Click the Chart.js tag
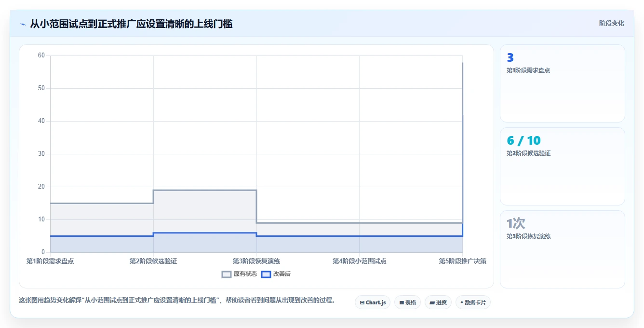This screenshot has width=644, height=328. pos(373,302)
